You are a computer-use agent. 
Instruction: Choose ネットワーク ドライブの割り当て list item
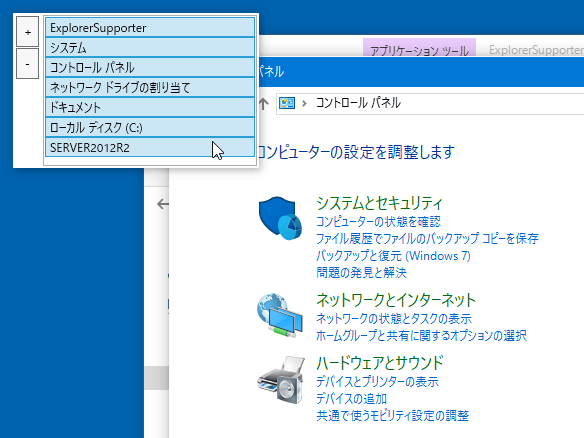coord(150,88)
